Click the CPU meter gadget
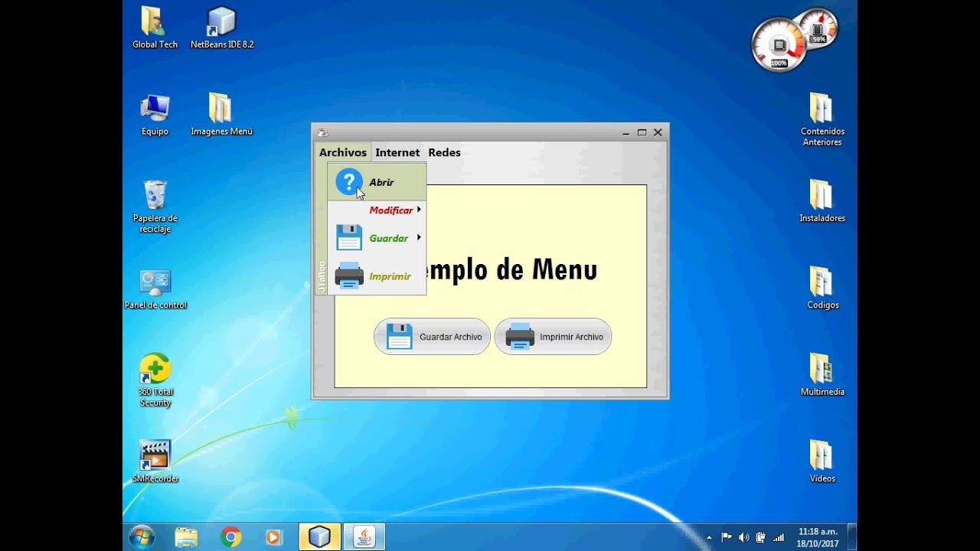 coord(779,44)
